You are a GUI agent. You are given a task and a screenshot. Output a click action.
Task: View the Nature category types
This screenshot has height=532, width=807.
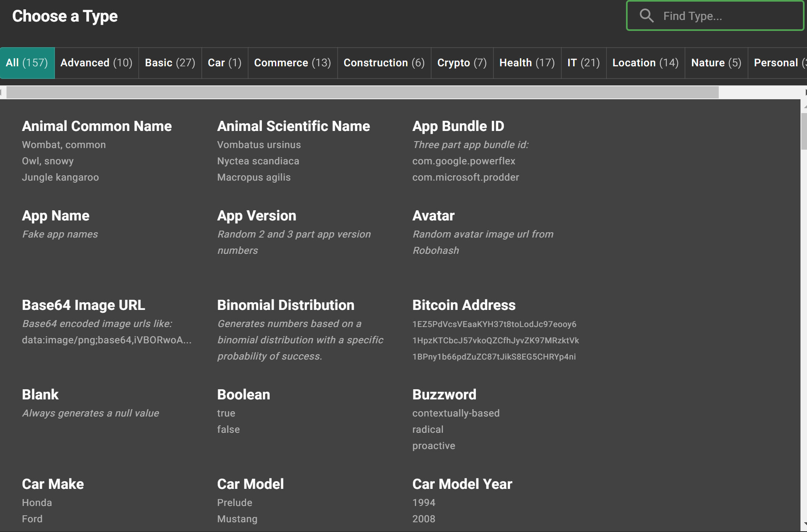click(716, 63)
